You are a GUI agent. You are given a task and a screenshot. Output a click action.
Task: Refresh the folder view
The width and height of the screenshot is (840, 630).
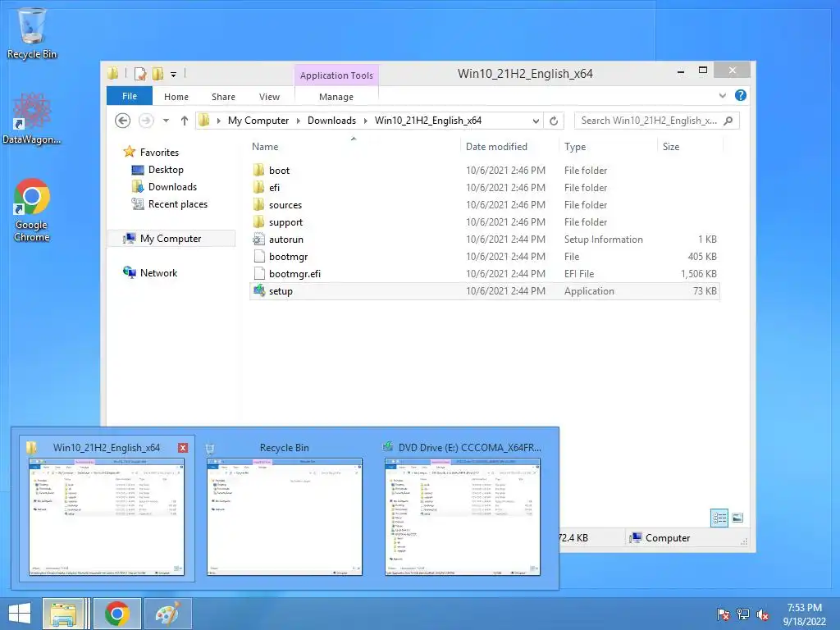click(x=554, y=121)
